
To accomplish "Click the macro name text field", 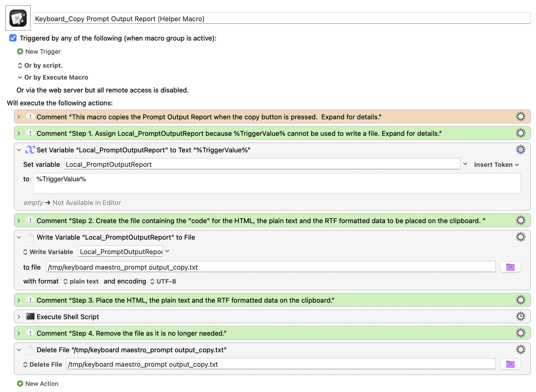I will (282, 18).
